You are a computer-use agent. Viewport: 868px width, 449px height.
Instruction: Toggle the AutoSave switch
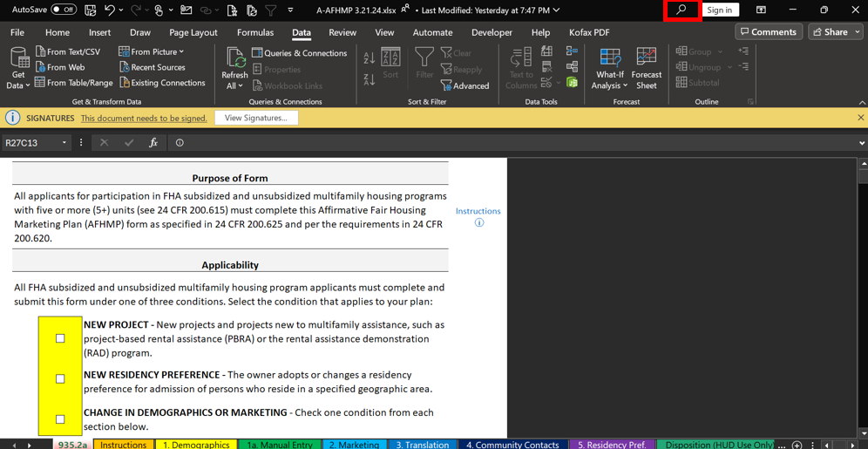(x=64, y=10)
